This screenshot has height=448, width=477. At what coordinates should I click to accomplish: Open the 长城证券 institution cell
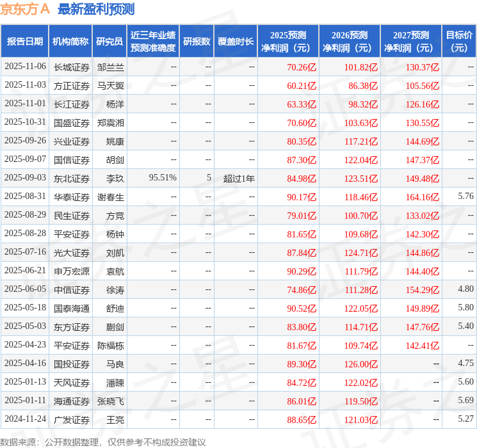tap(71, 67)
